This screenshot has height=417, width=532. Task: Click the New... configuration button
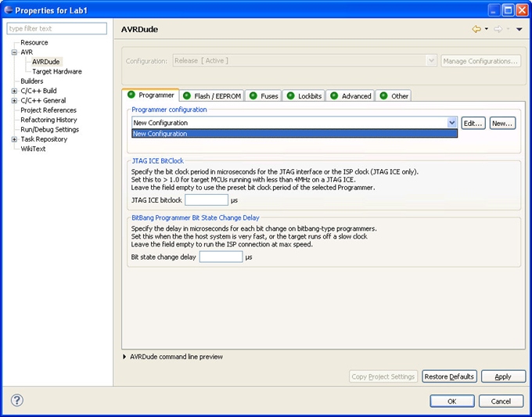(502, 123)
